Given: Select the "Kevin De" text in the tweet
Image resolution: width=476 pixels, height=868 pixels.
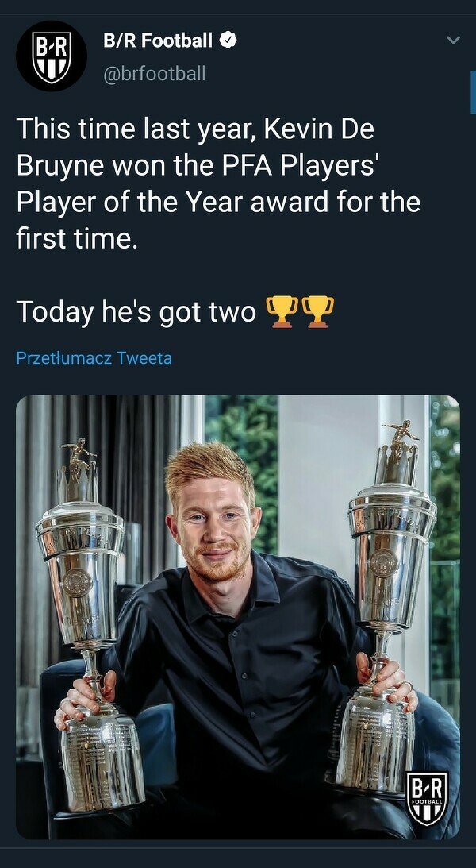Looking at the screenshot, I should (319, 129).
